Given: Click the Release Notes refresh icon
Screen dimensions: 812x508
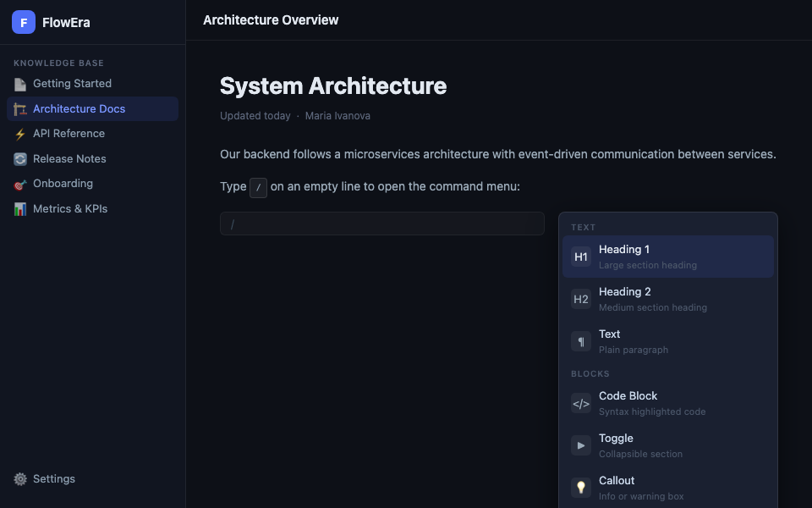Looking at the screenshot, I should pos(20,159).
